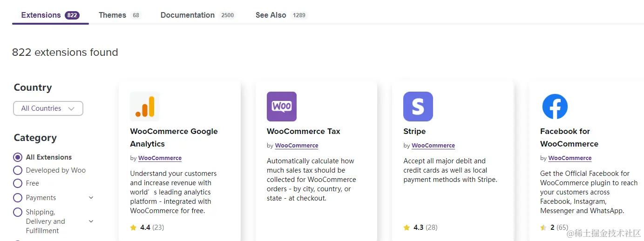
Task: Click the "(28)" review count
Action: coord(432,228)
